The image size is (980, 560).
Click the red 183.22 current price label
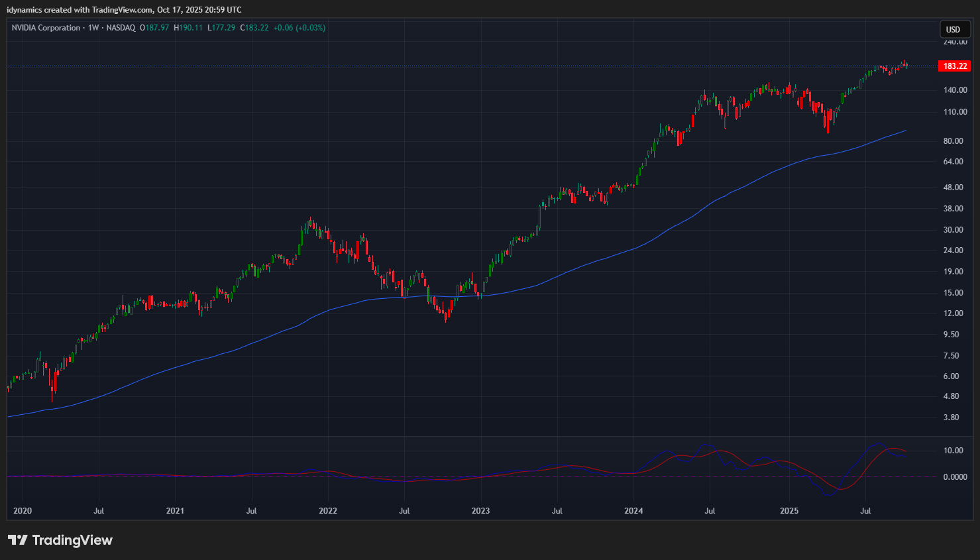coord(955,66)
